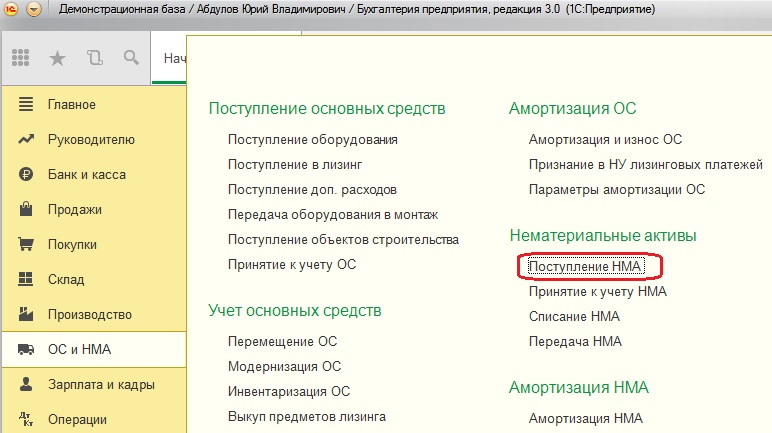This screenshot has width=772, height=433.
Task: Open Передача НМА
Action: 575,341
